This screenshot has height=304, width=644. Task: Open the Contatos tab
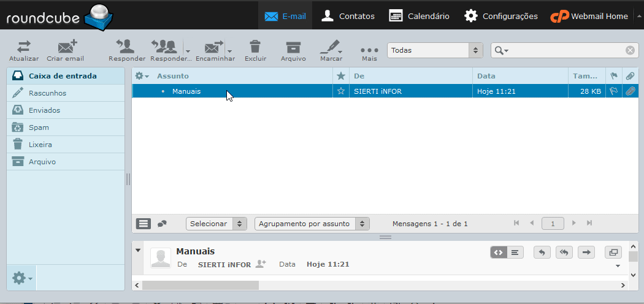[x=348, y=17]
